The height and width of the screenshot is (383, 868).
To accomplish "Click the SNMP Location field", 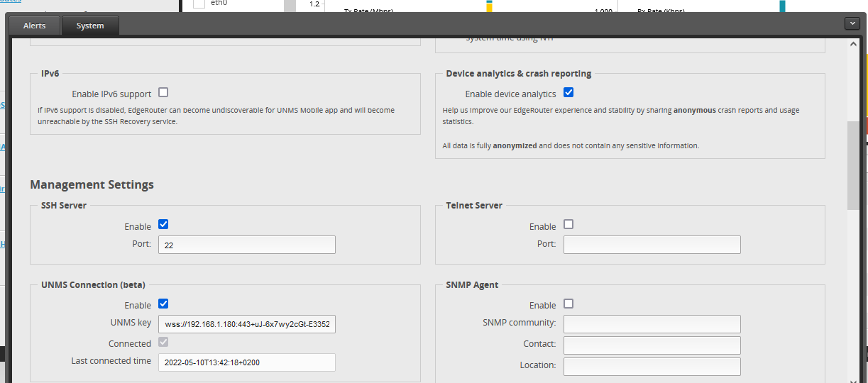I will pyautogui.click(x=652, y=366).
